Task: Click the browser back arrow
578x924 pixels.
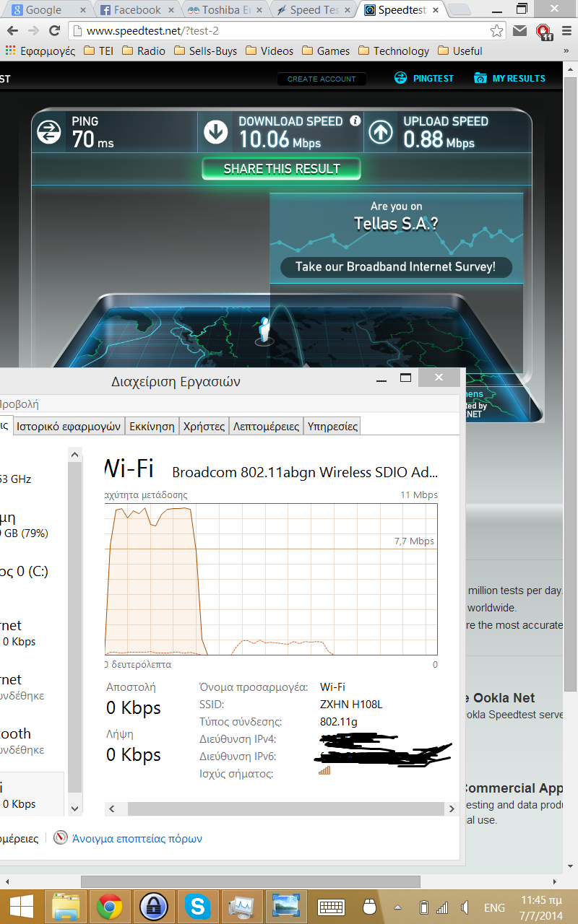Action: (13, 31)
